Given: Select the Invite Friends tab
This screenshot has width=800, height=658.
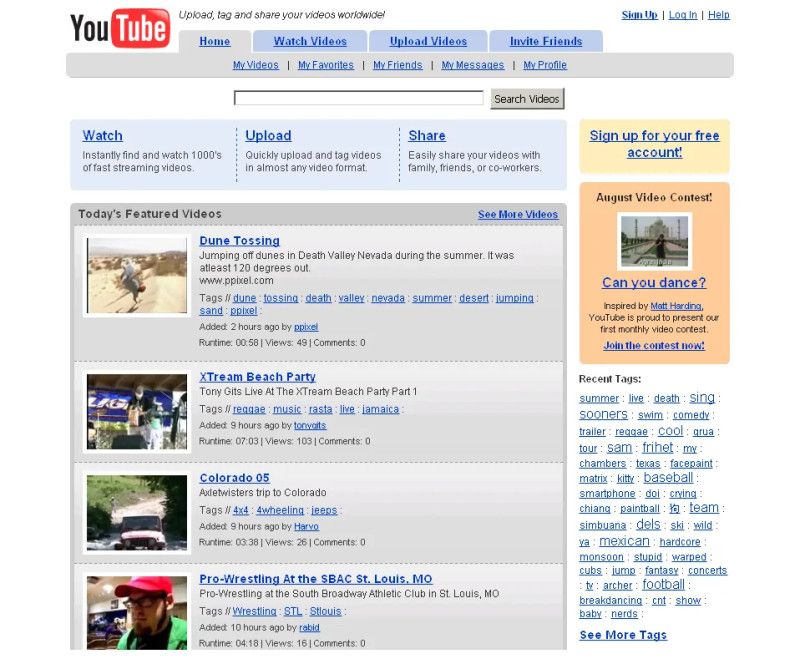Looking at the screenshot, I should coord(546,41).
